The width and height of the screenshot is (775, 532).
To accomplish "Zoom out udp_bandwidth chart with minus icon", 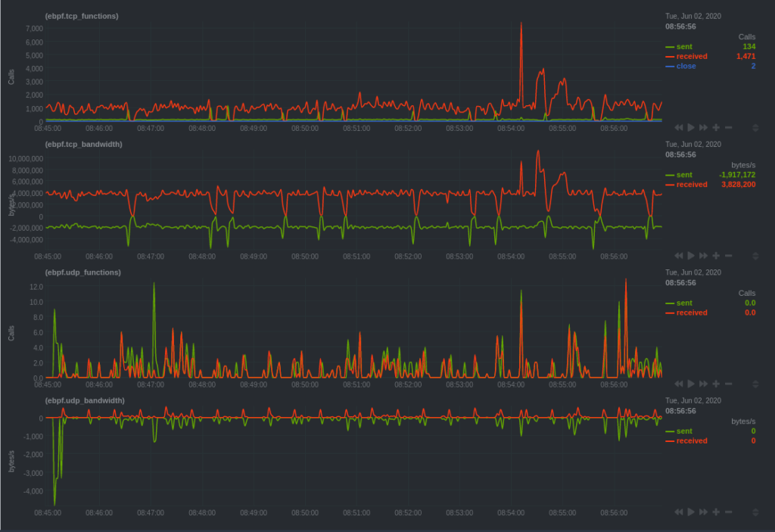I will (x=728, y=512).
